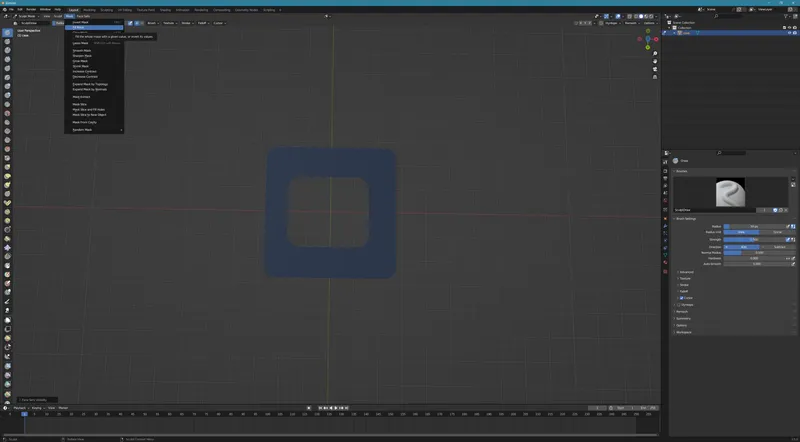Open the Material properties tab icon
Screen dimensions: 800x442
click(665, 262)
